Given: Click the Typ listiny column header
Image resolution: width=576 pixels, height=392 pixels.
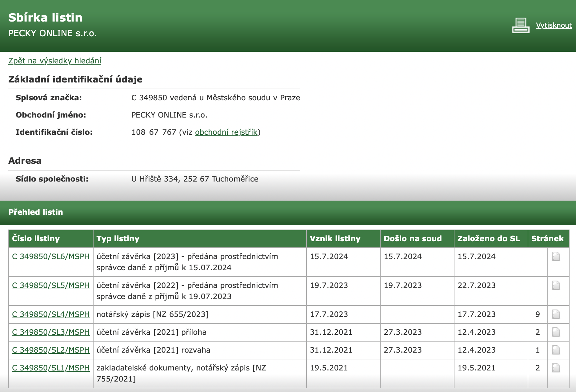Looking at the screenshot, I should [200, 238].
